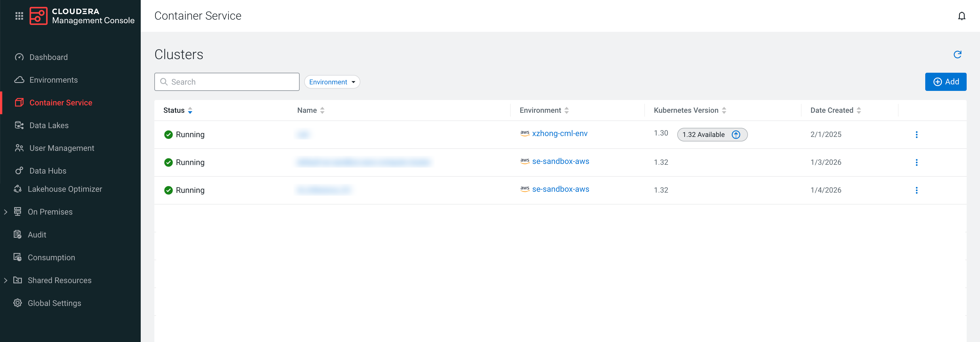
Task: Click the 1.32 upgrade available icon
Action: click(x=736, y=134)
